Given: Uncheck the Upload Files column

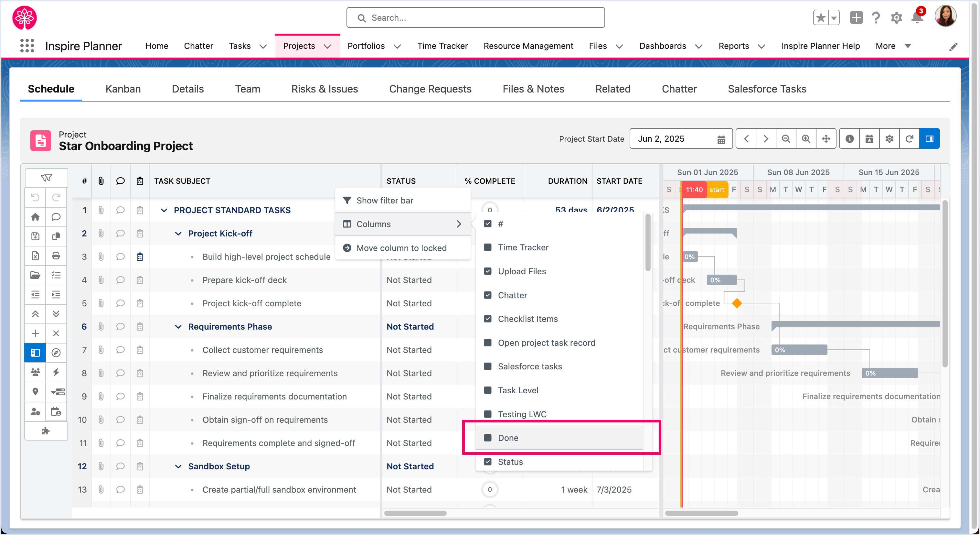Looking at the screenshot, I should (x=488, y=271).
